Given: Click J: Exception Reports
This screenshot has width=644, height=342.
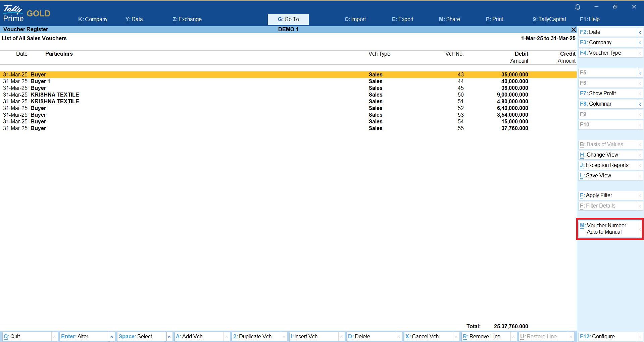Looking at the screenshot, I should (x=607, y=165).
